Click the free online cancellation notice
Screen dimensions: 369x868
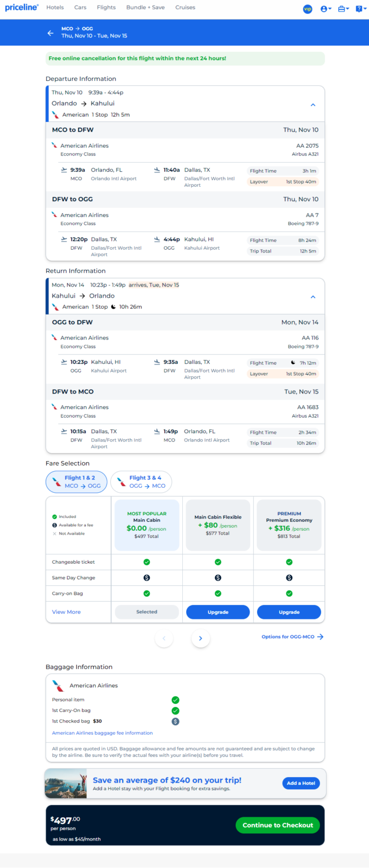click(185, 58)
